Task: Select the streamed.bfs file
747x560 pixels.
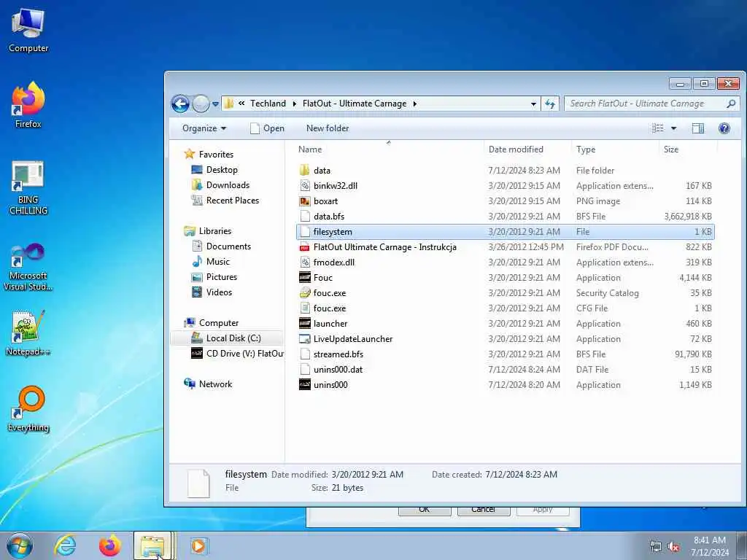Action: 338,354
